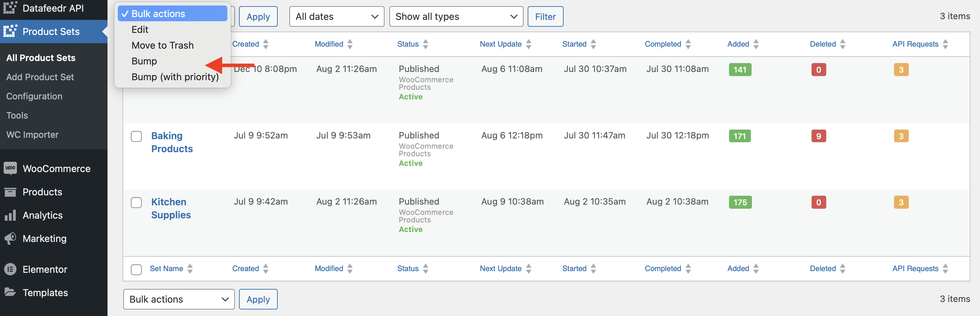Sort by Next Update header sort arrows
Image resolution: width=980 pixels, height=316 pixels.
tap(528, 44)
